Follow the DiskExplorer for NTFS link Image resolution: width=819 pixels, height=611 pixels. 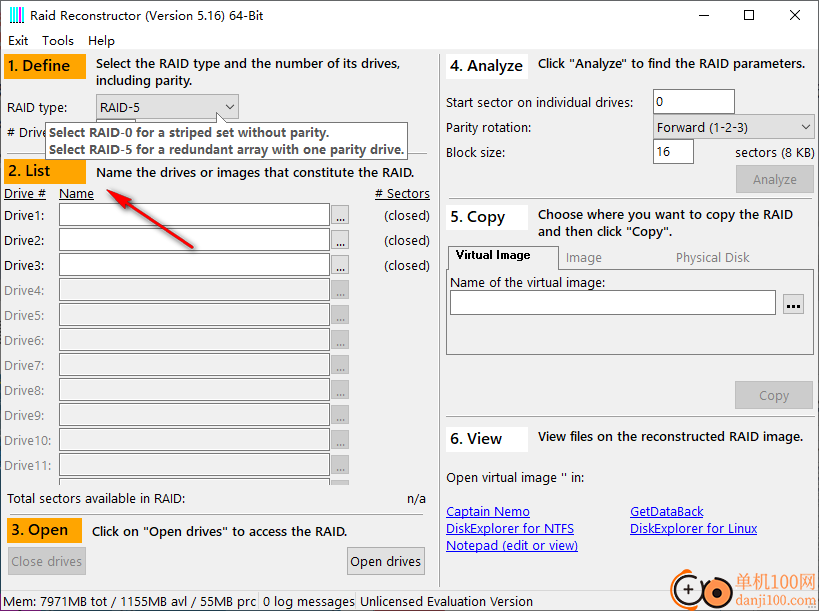click(x=510, y=528)
